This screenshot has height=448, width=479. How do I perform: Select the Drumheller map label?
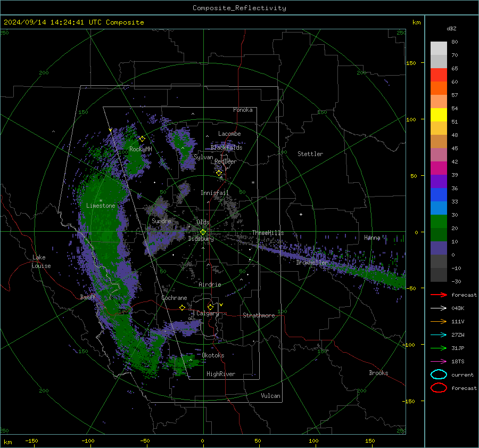point(312,263)
